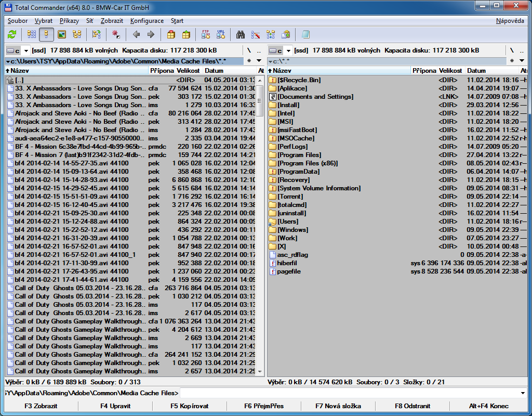The height and width of the screenshot is (416, 532).
Task: Go forward with the right arrow icon
Action: 151,34
